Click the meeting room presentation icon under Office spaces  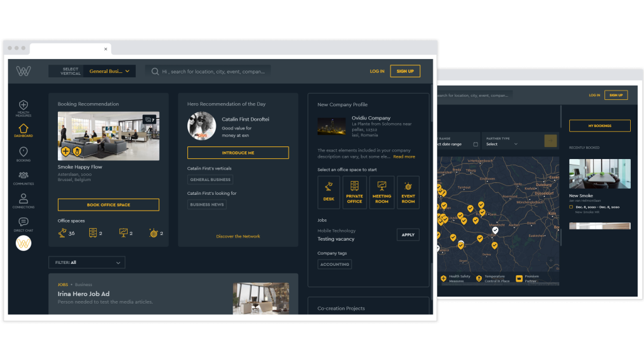tap(123, 233)
